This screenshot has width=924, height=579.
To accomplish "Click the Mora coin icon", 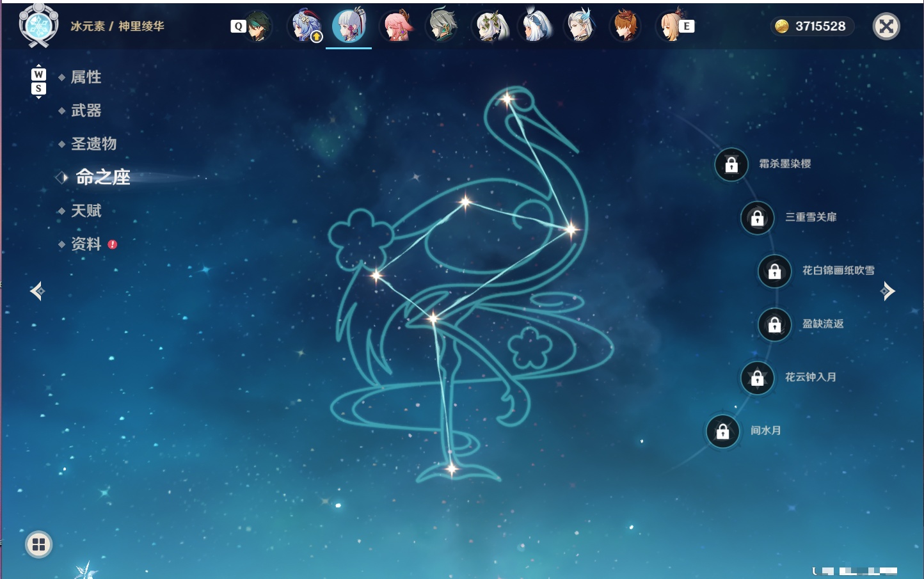I will tap(781, 26).
